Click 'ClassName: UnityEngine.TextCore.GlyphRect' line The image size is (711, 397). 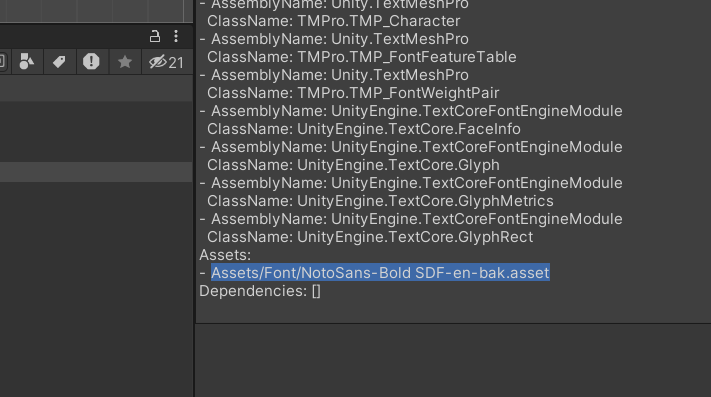(x=370, y=237)
